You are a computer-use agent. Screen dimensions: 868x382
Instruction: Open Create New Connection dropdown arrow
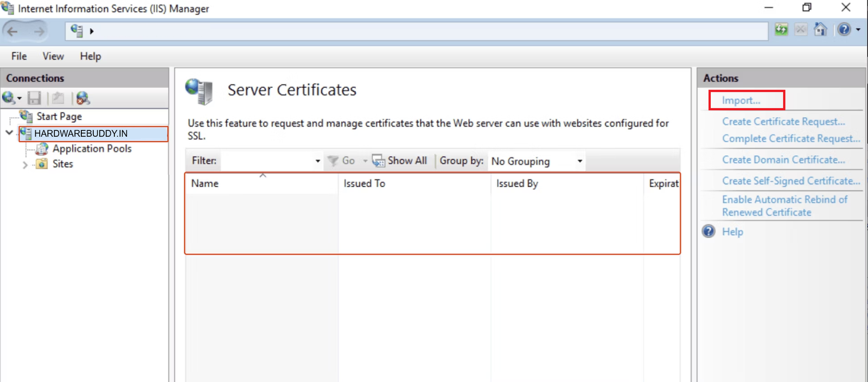[x=20, y=98]
